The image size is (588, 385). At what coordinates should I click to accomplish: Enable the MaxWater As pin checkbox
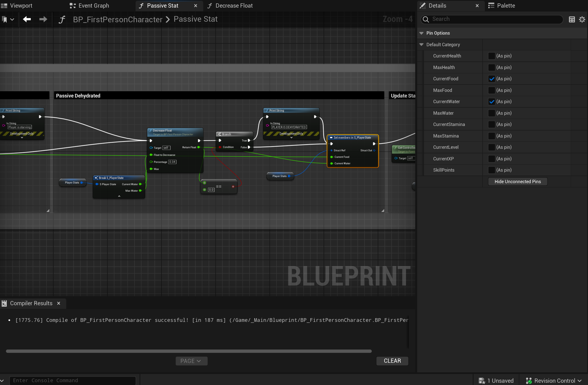point(491,113)
